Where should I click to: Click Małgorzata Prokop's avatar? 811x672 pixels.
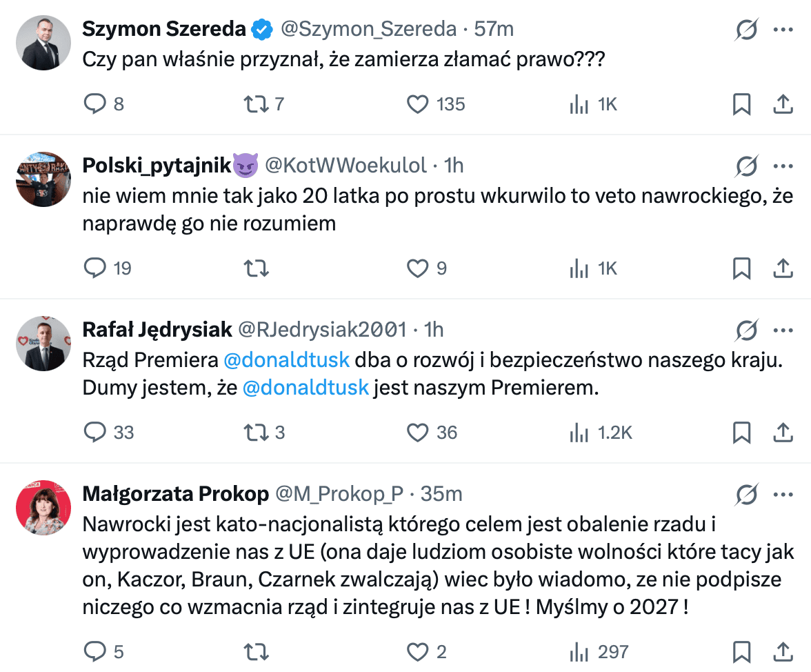43,508
